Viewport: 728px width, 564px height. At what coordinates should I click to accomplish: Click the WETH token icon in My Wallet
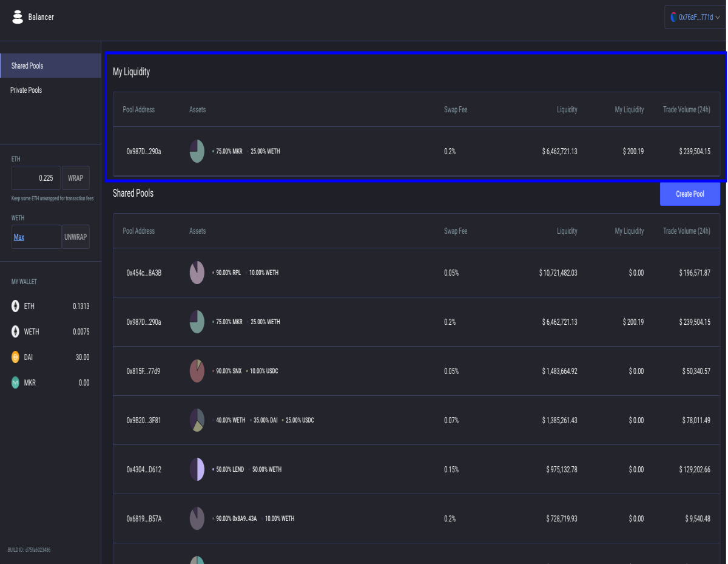coord(16,332)
